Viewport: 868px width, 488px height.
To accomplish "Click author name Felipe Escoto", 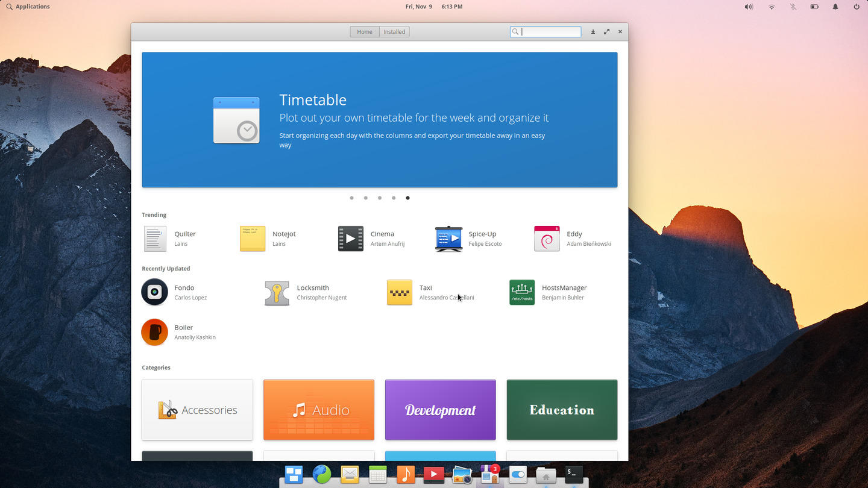I will point(485,244).
